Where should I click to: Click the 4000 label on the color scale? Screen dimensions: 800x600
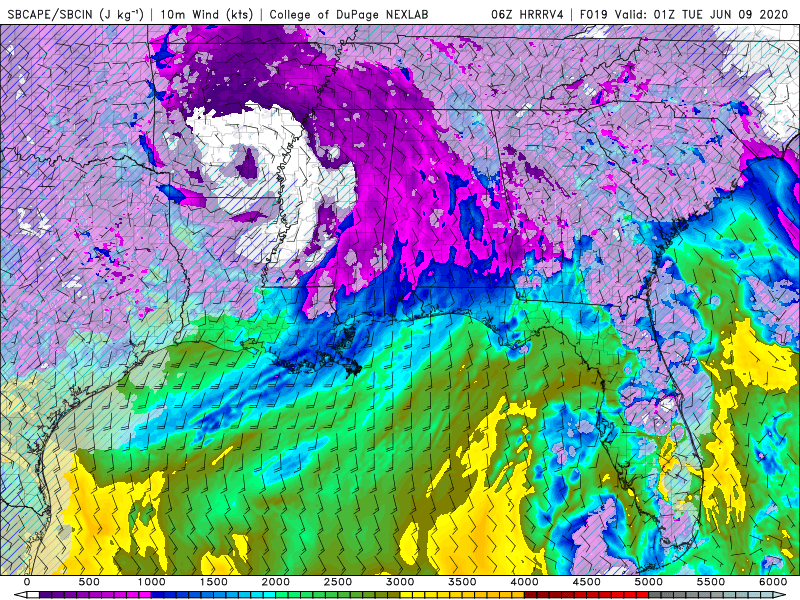(524, 582)
